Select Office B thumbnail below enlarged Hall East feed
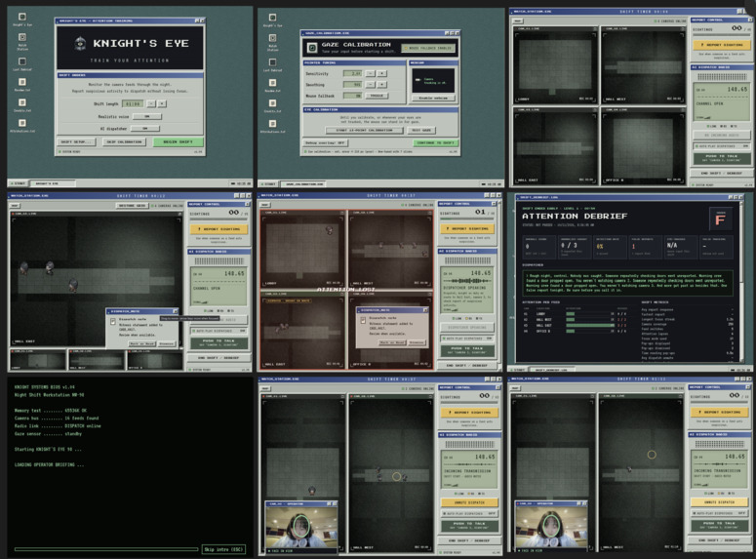This screenshot has width=756, height=559. (x=154, y=360)
